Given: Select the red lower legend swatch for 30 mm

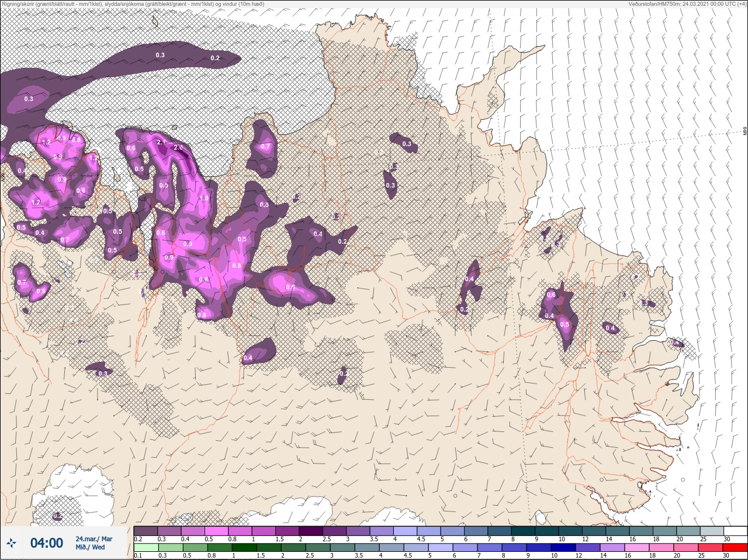Looking at the screenshot, I should [x=735, y=548].
